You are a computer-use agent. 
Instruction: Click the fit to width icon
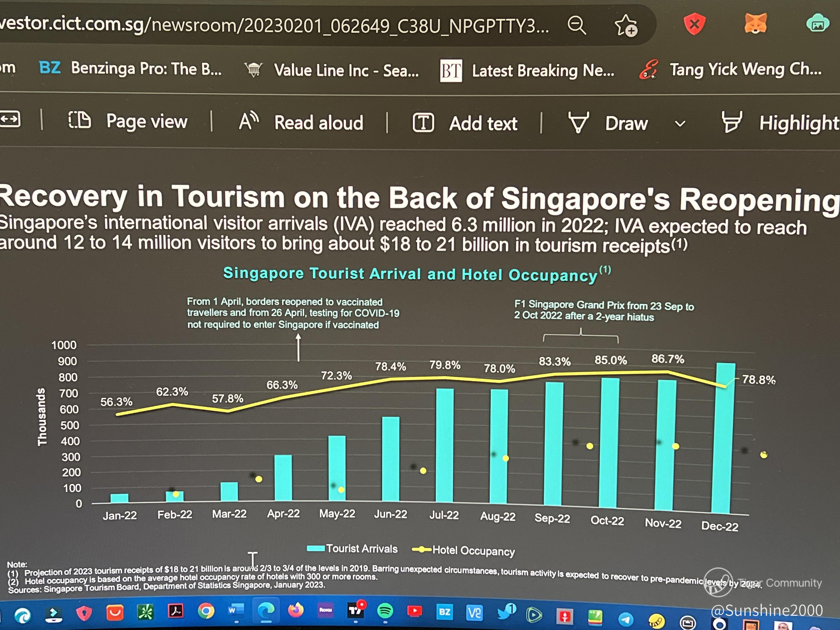click(x=10, y=119)
